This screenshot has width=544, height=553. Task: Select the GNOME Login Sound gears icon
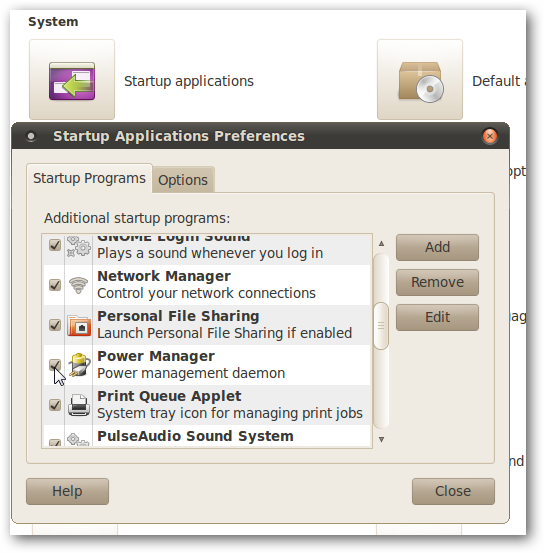pyautogui.click(x=79, y=247)
